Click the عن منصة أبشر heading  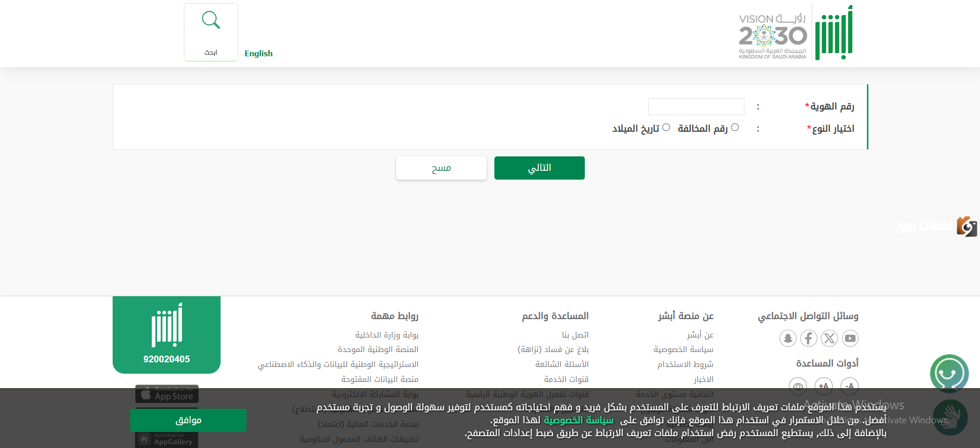686,316
